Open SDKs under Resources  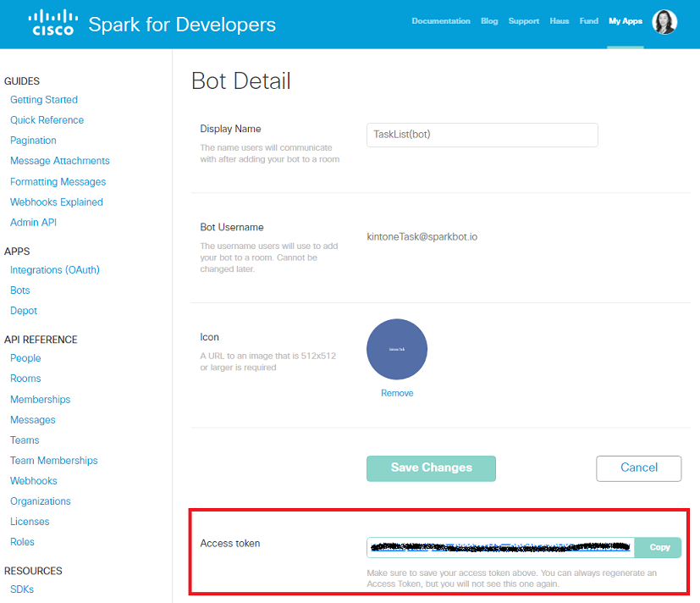(x=22, y=589)
